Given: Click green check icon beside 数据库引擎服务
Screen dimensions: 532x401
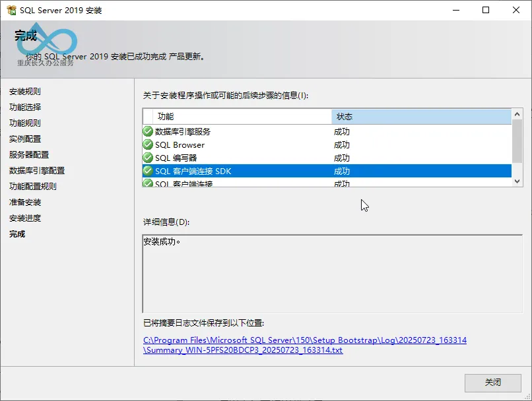Looking at the screenshot, I should (148, 131).
